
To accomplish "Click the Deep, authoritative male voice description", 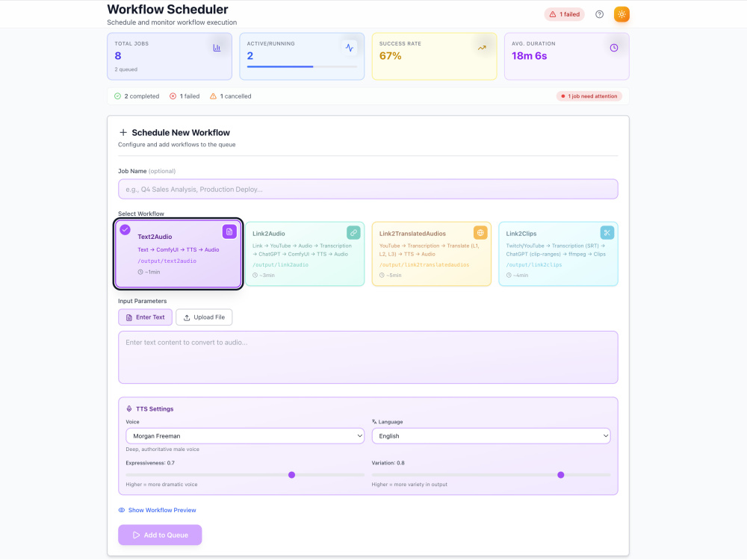I will tap(162, 449).
